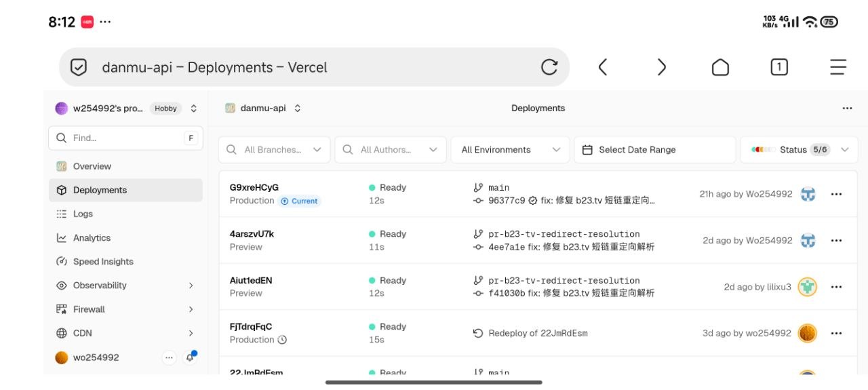
Task: Open the Select Date Range picker
Action: 655,150
